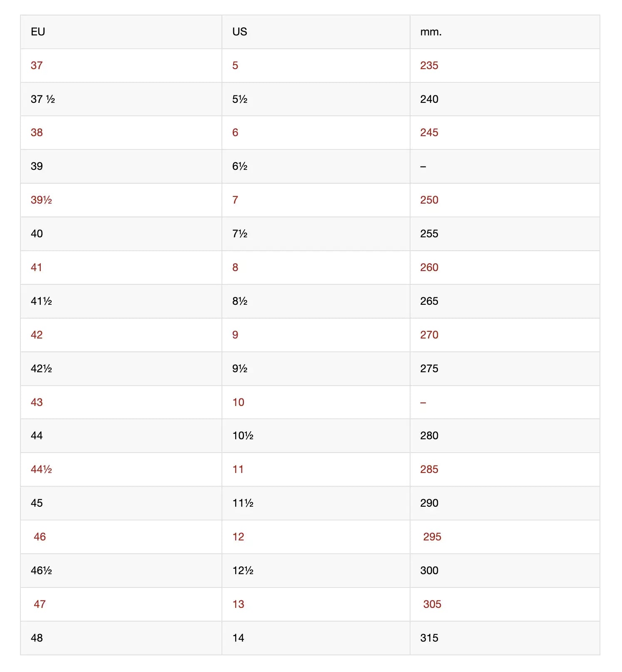Click the 315 mm cell
The height and width of the screenshot is (672, 622).
click(x=429, y=638)
